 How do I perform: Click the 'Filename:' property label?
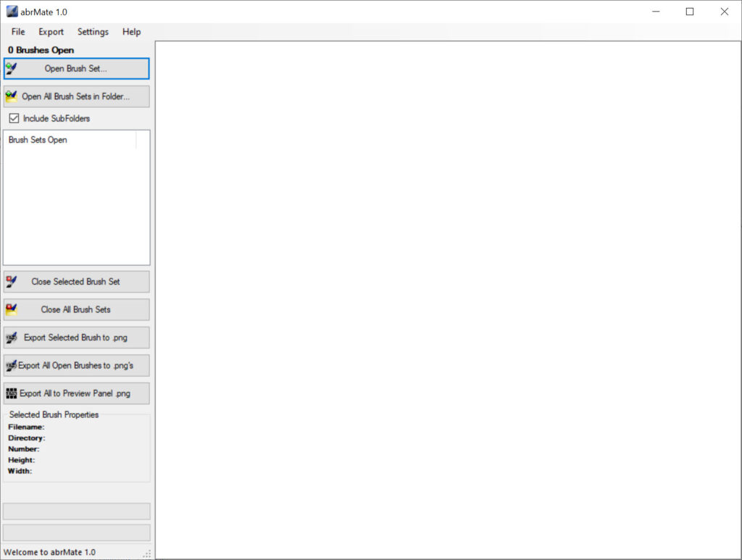click(26, 427)
